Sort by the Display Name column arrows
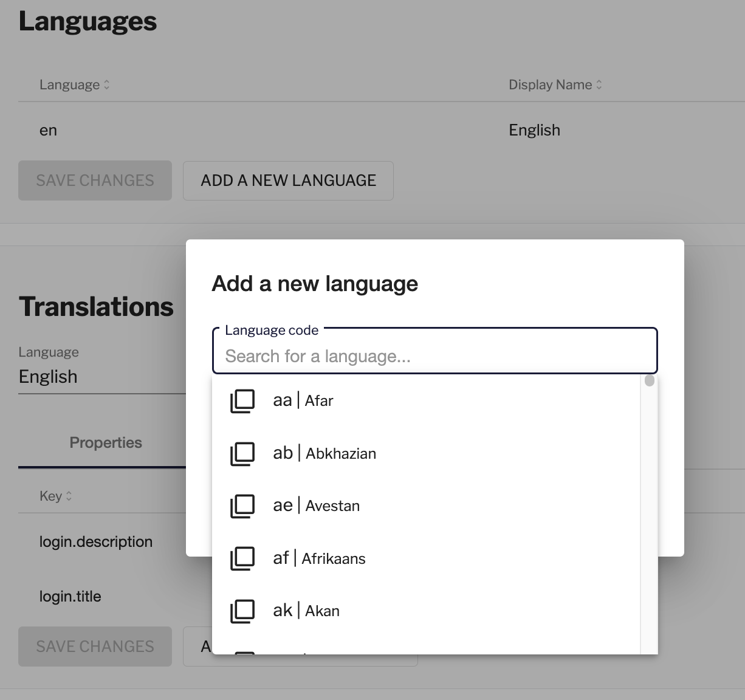This screenshot has width=745, height=700. click(x=599, y=85)
